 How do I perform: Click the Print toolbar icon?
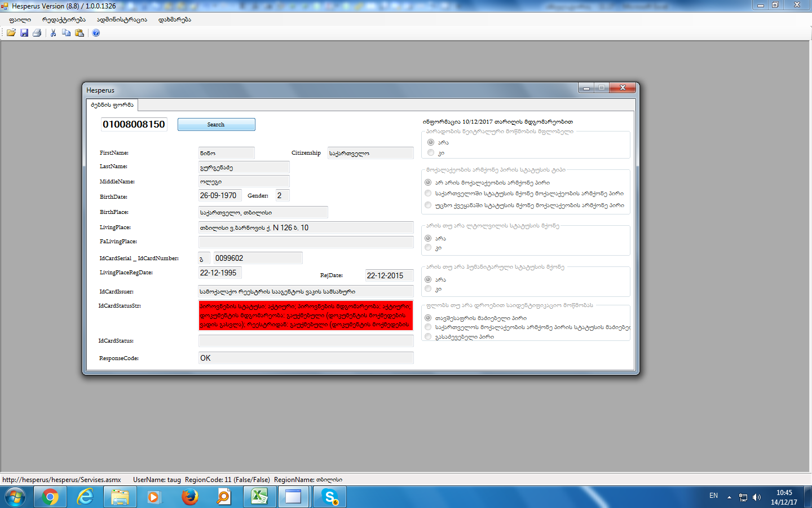pyautogui.click(x=37, y=33)
